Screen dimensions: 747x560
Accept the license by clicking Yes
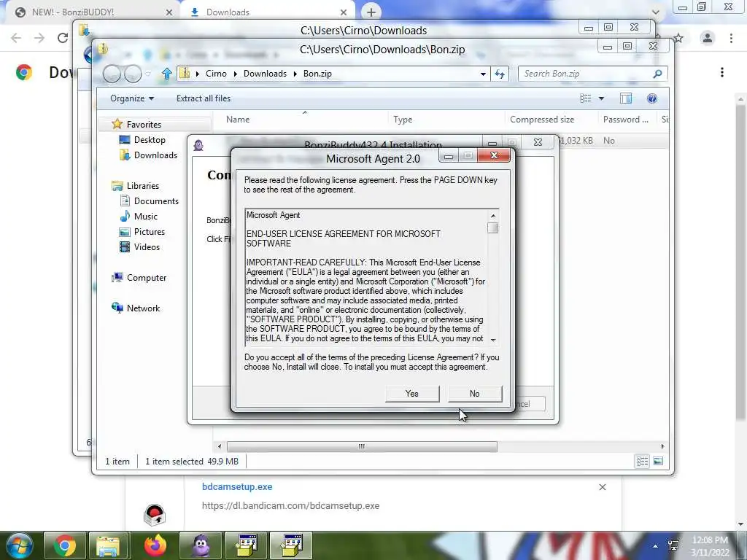411,393
